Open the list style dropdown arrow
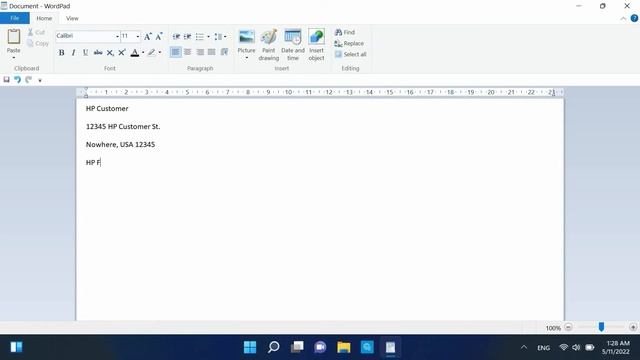Screen dimensions: 640x360 click(208, 37)
